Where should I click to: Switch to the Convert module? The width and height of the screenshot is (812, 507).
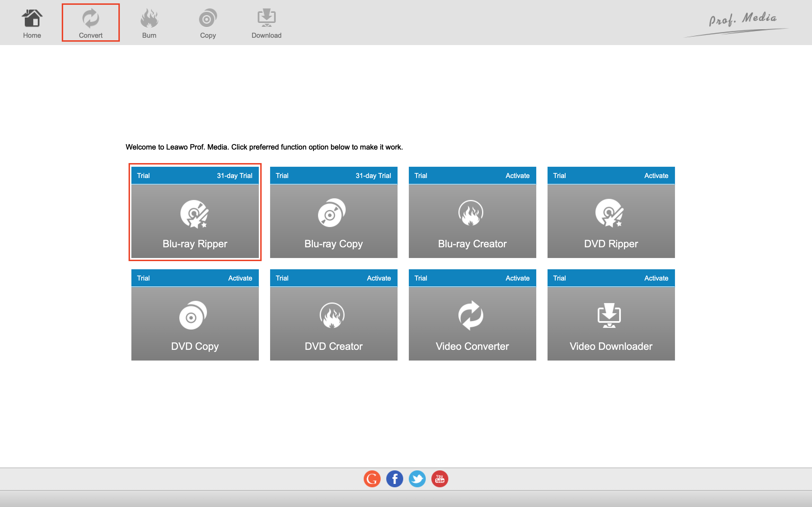91,23
